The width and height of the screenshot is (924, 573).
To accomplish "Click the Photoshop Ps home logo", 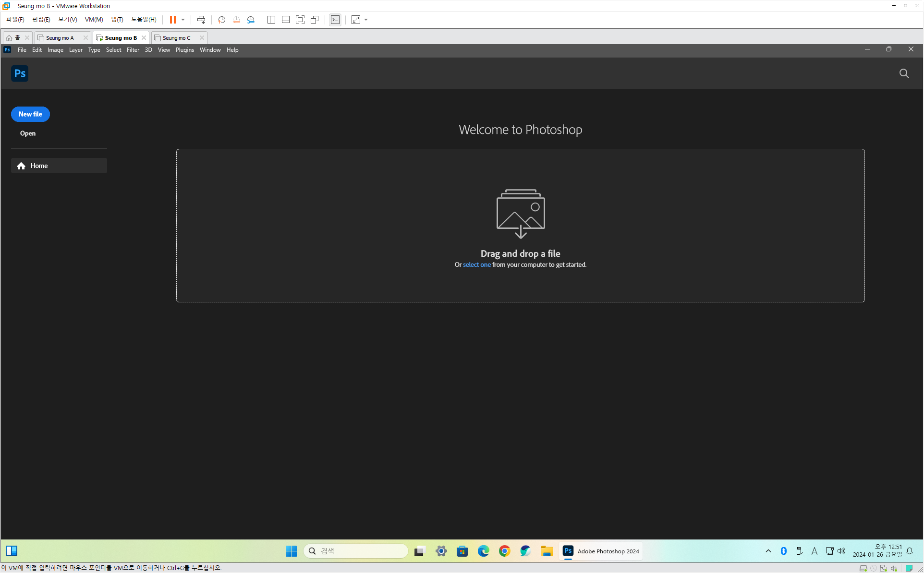I will [20, 73].
